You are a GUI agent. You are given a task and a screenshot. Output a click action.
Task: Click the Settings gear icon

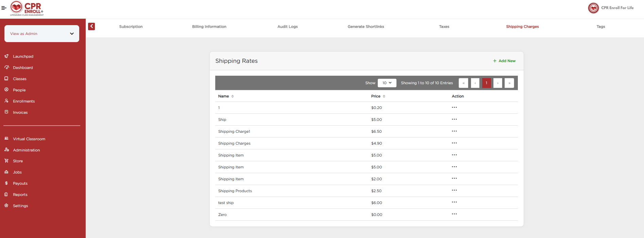click(6, 206)
